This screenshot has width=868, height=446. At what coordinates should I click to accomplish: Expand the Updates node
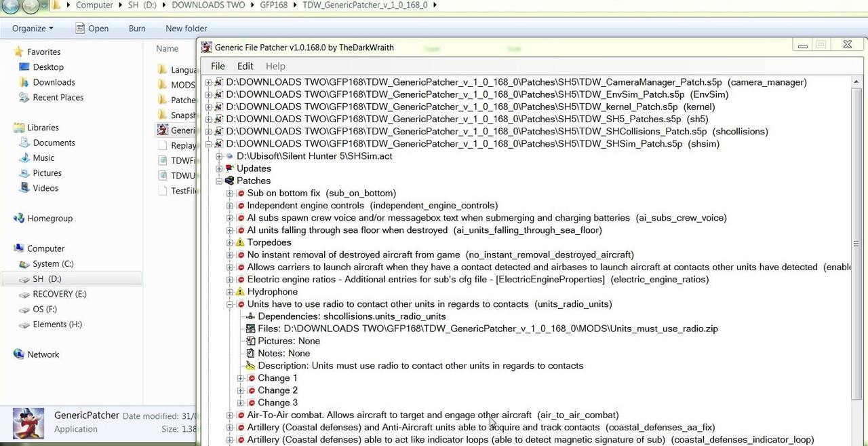pos(219,168)
